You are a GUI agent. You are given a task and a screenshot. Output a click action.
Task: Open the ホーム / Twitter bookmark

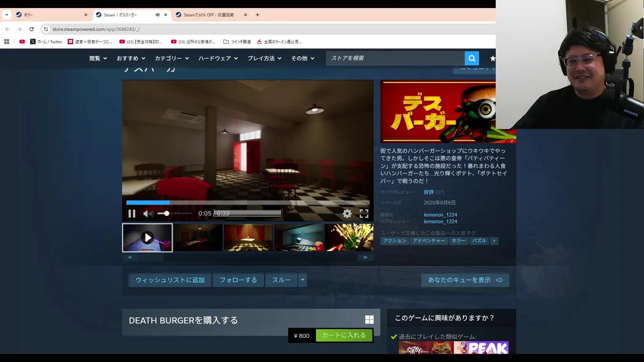coord(46,42)
